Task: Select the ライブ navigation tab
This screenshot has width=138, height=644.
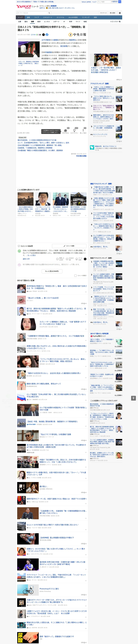Action: click(x=37, y=17)
